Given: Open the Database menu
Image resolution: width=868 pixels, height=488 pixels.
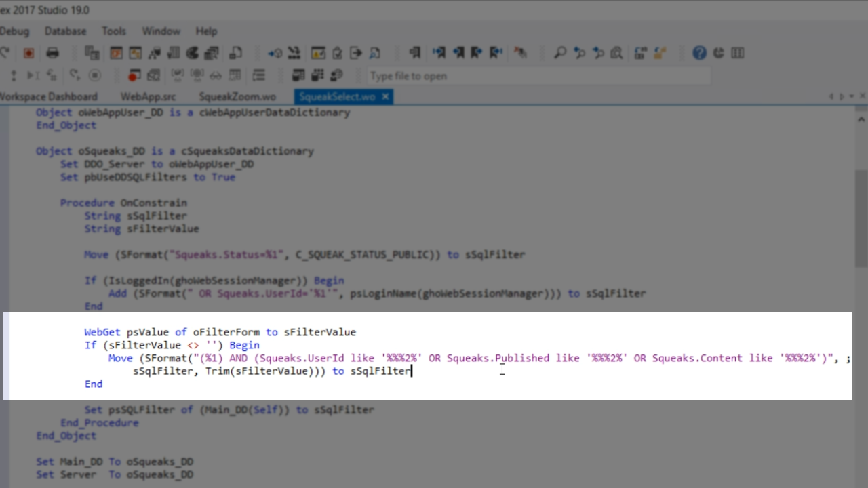Looking at the screenshot, I should (65, 31).
